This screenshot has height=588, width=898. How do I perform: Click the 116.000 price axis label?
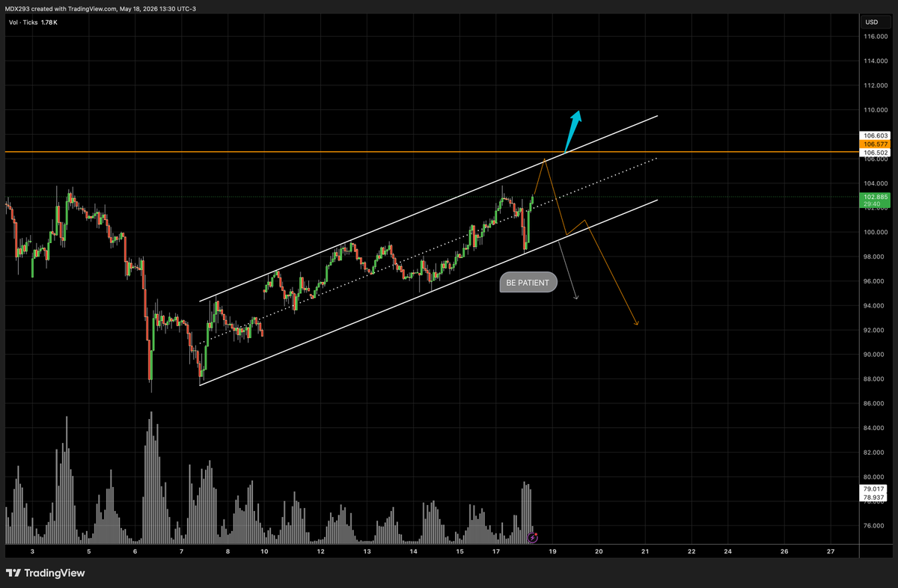[875, 37]
